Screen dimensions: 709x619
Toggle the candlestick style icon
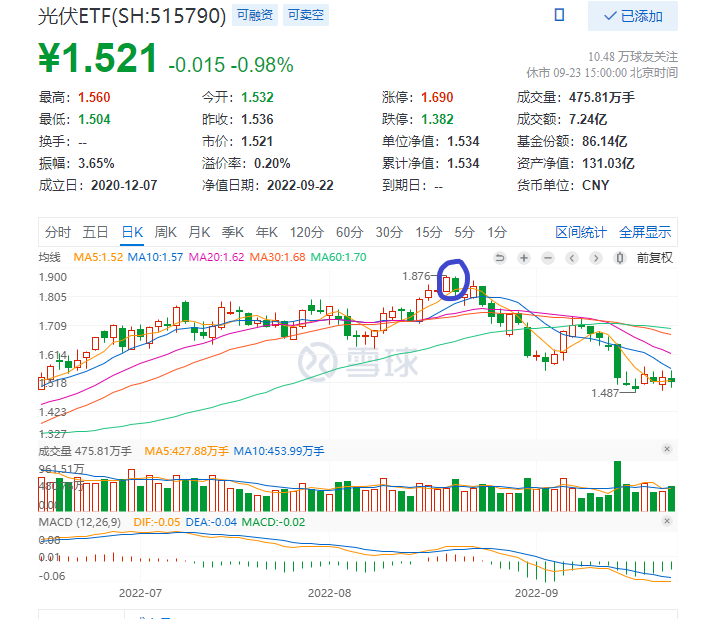pos(619,258)
